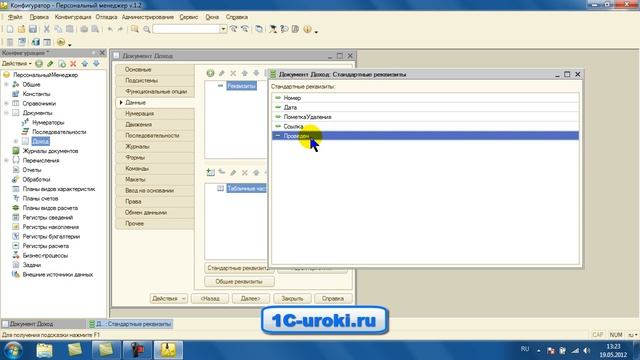Click the search text field in toolbar

(x=187, y=29)
